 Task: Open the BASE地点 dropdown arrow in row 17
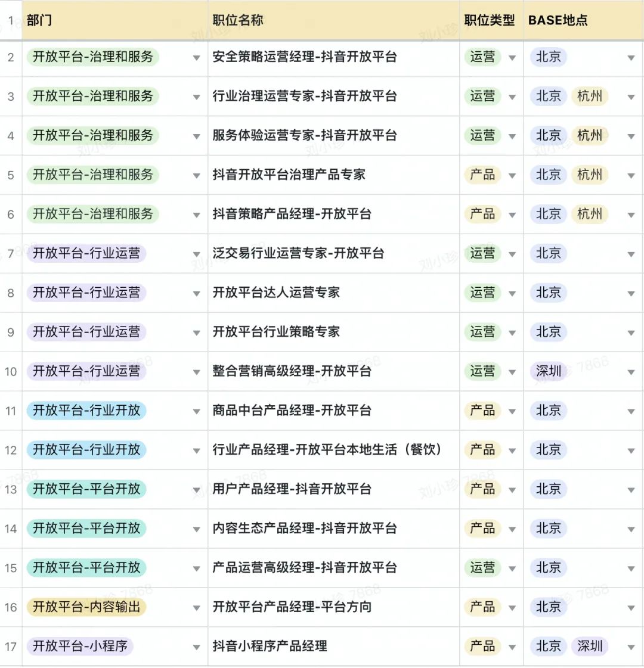(x=631, y=648)
